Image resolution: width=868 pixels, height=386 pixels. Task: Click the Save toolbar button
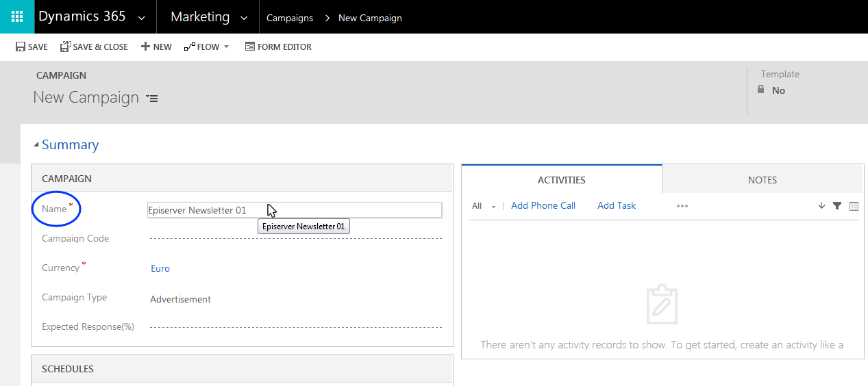[x=32, y=47]
